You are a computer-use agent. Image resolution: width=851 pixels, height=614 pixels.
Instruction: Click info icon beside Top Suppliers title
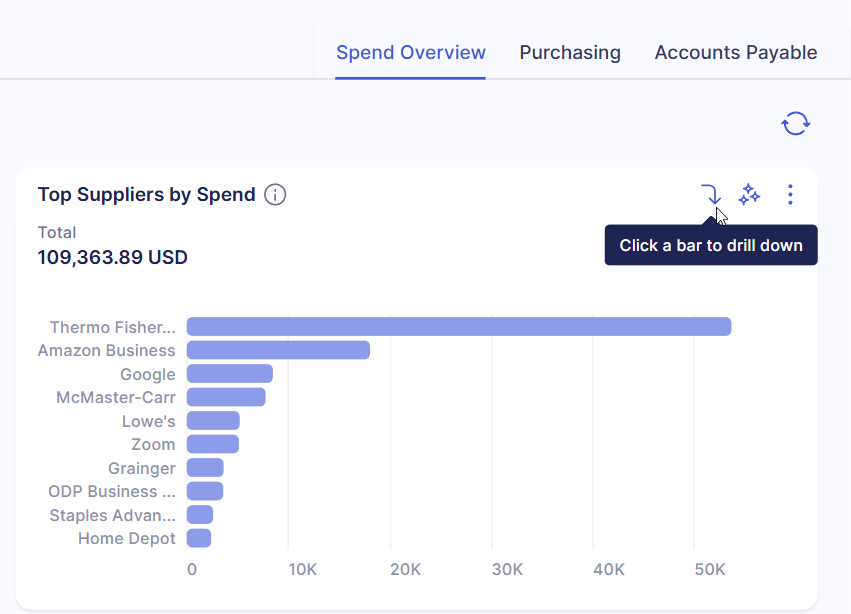[x=275, y=195]
